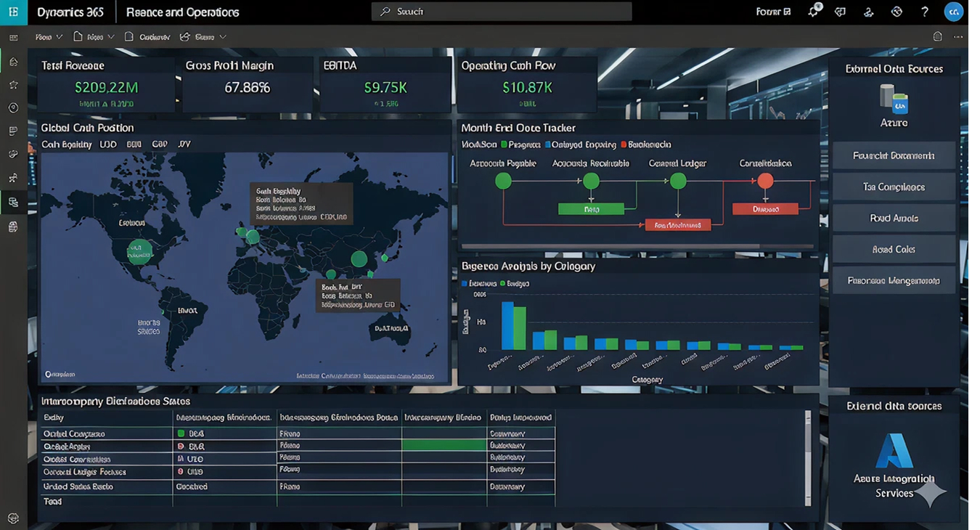
Task: Select the USD currency tab
Action: (107, 144)
